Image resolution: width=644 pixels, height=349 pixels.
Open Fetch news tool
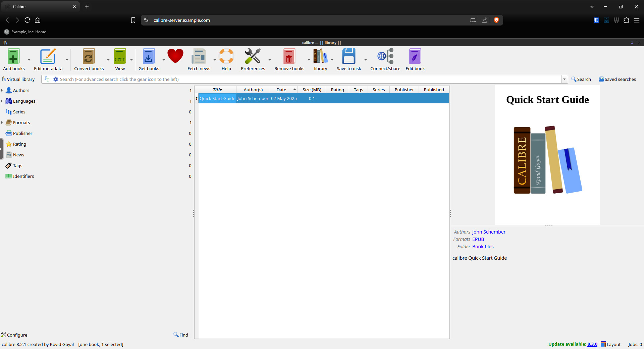(199, 57)
